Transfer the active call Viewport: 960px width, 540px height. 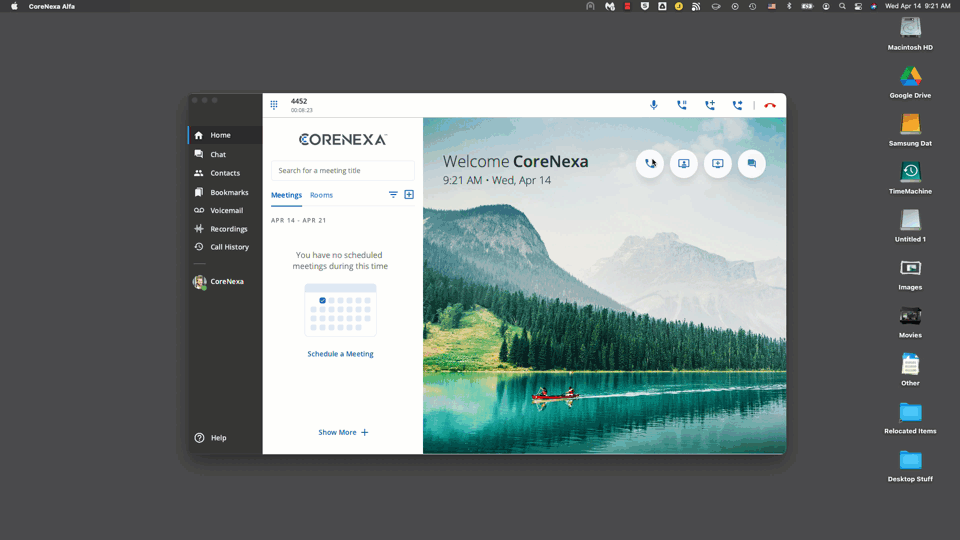(x=737, y=105)
